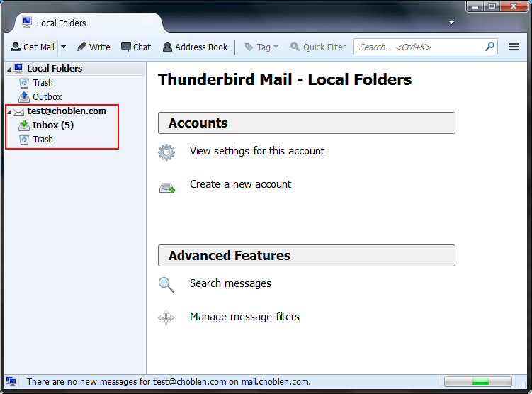Toggle the Quick Filter button

[x=318, y=47]
